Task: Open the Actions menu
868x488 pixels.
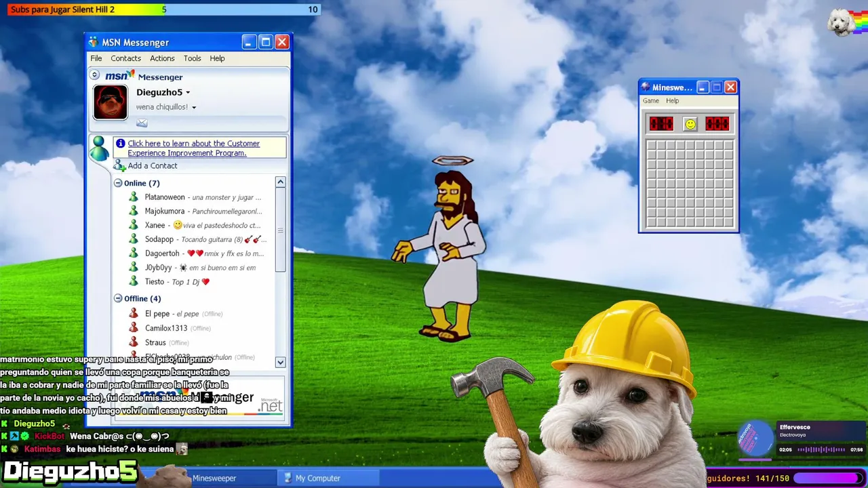Action: (162, 58)
